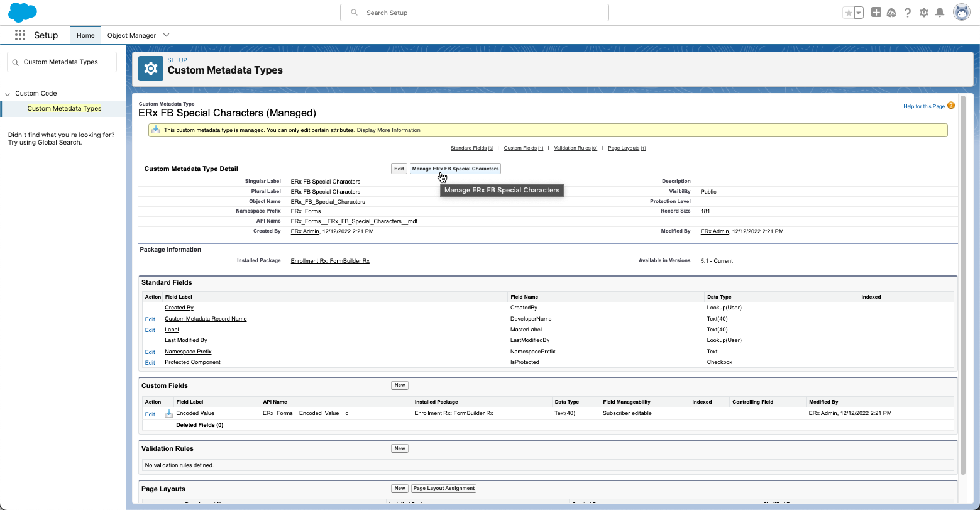Click the Favorites star icon
The image size is (980, 510).
(849, 13)
